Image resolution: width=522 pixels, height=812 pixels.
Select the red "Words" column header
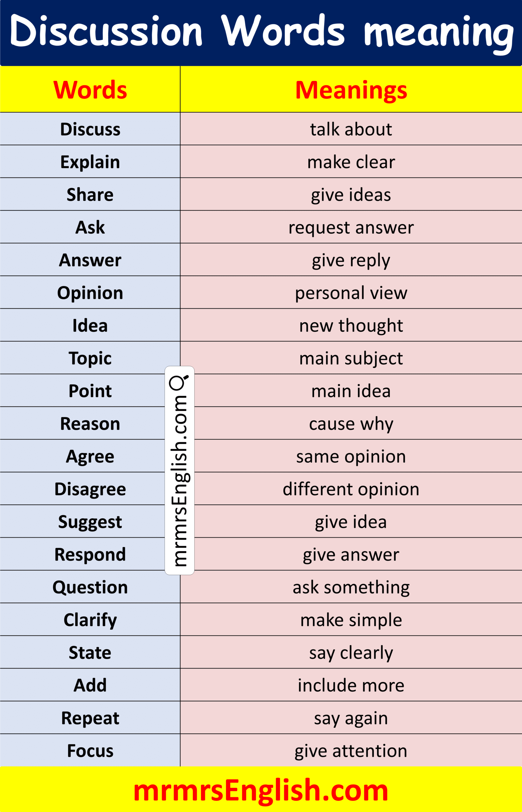[90, 90]
